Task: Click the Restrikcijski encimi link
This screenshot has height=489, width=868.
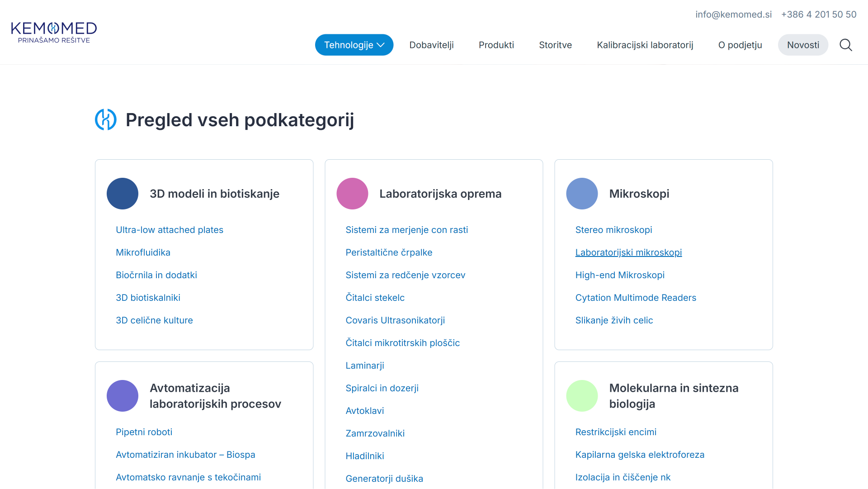Action: [x=616, y=432]
